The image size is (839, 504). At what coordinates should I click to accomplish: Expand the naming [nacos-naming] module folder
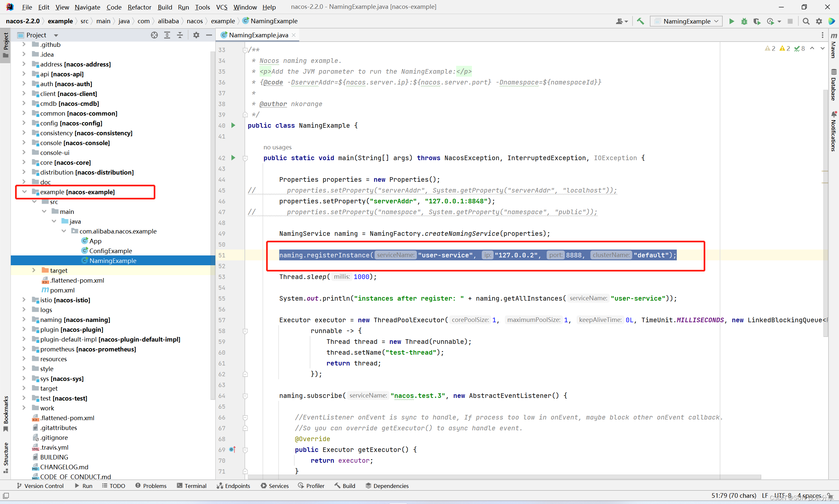(x=24, y=320)
